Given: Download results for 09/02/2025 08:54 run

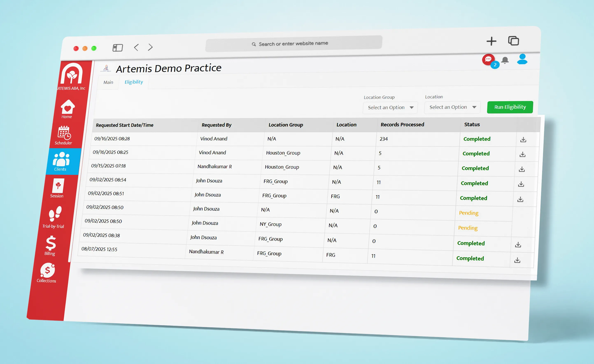Looking at the screenshot, I should 521,184.
